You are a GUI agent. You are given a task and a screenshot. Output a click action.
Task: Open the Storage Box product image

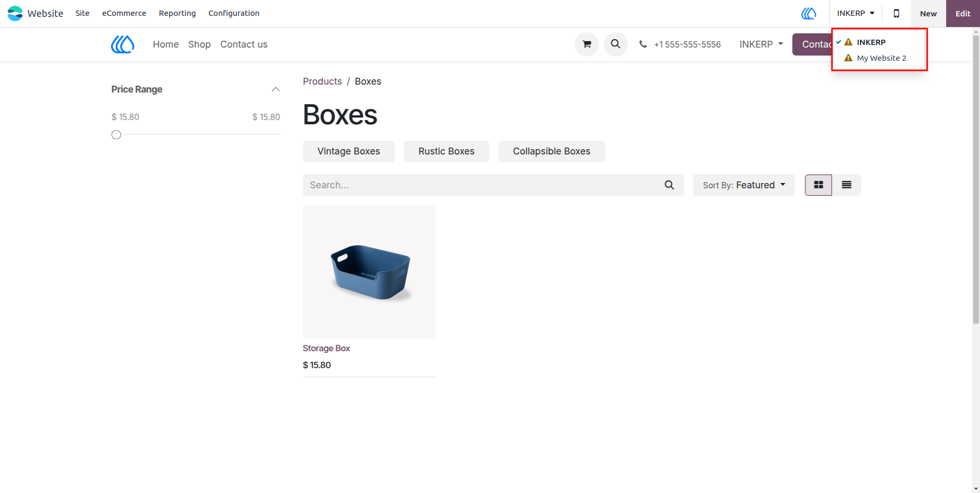(x=369, y=272)
